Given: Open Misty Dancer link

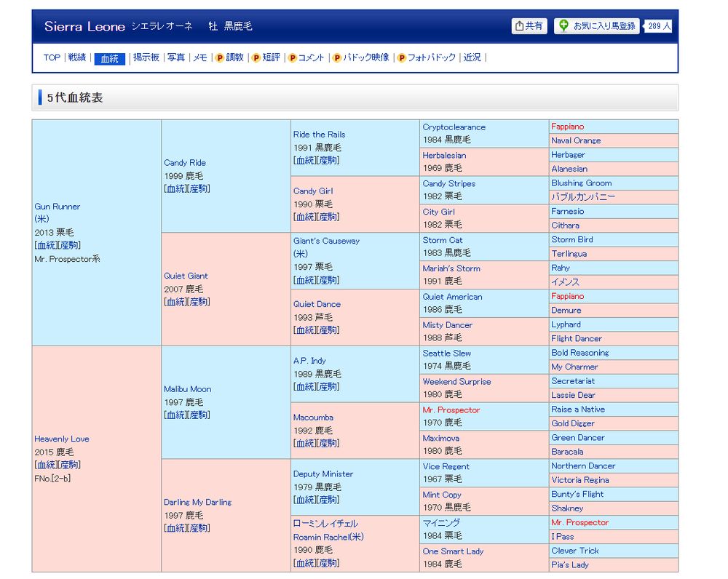Looking at the screenshot, I should [x=448, y=325].
